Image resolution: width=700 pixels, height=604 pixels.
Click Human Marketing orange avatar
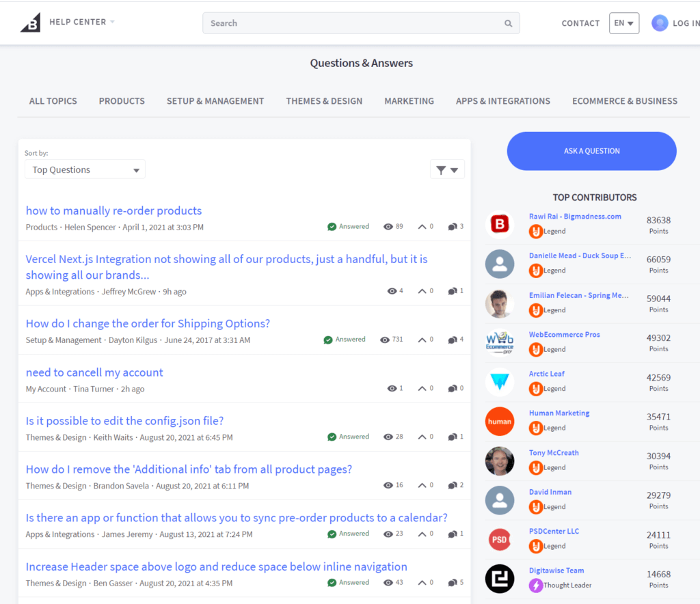500,422
